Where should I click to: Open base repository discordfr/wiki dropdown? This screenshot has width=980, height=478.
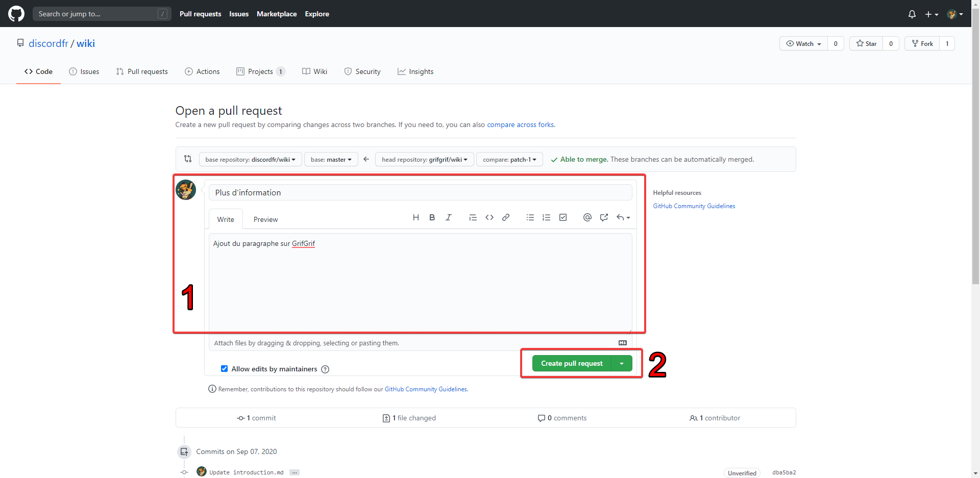[250, 159]
